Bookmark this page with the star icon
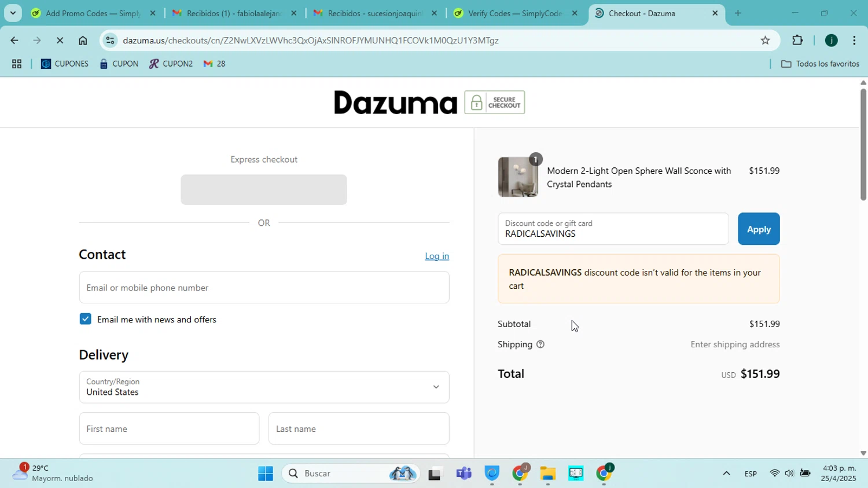 click(765, 41)
